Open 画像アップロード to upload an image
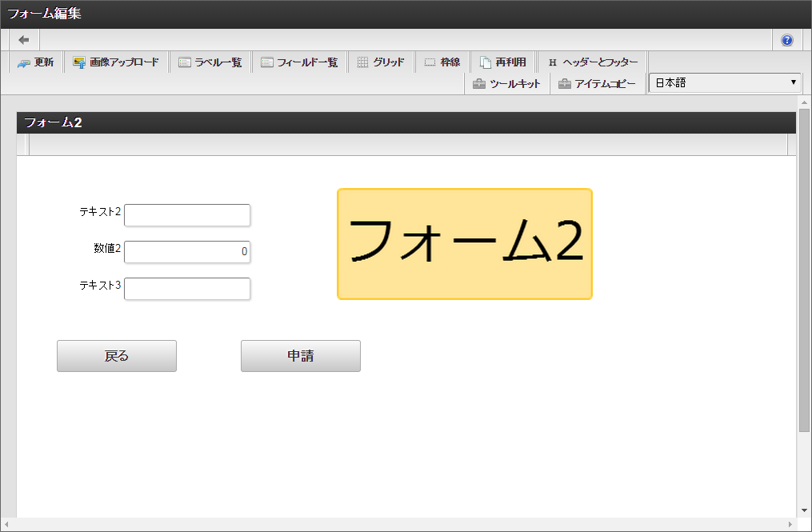Viewport: 812px width, 532px height. [x=118, y=62]
